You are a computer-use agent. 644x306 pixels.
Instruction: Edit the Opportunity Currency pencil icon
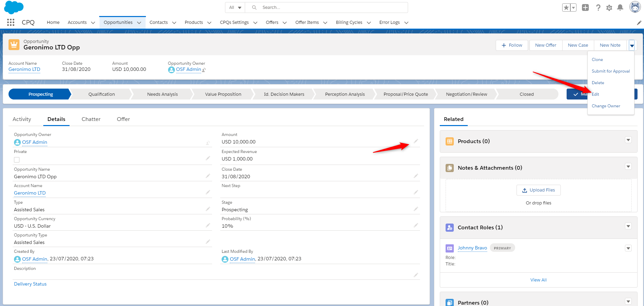[208, 225]
